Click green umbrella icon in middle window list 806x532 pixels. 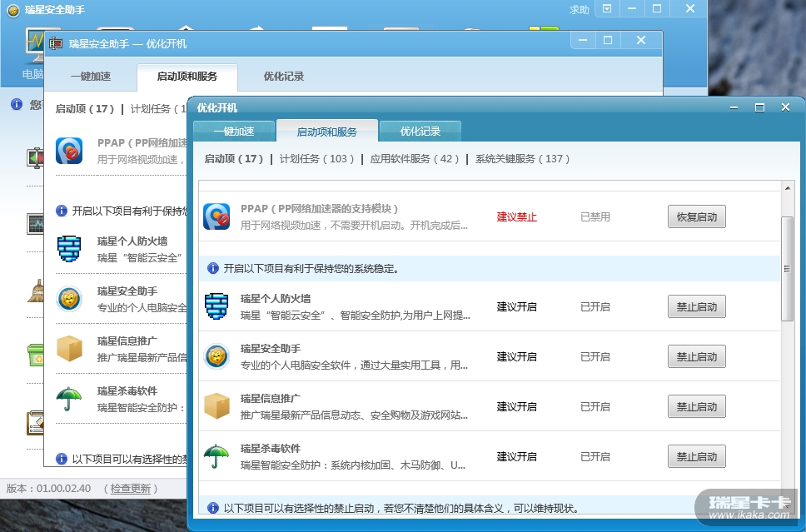point(69,398)
